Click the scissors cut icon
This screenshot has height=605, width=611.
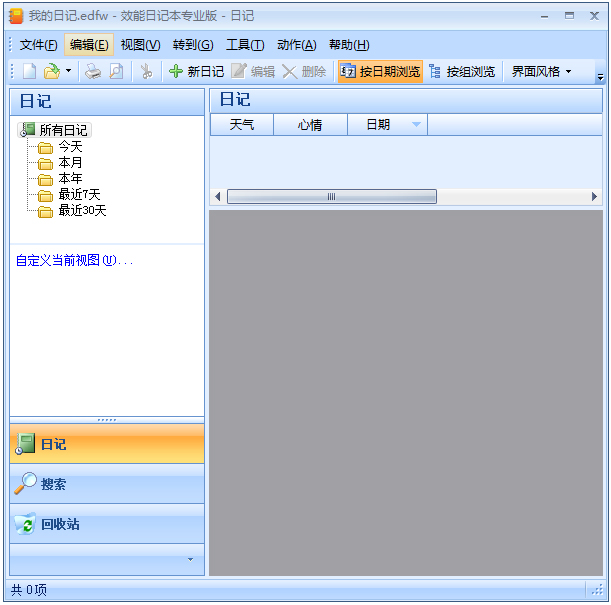pyautogui.click(x=146, y=71)
